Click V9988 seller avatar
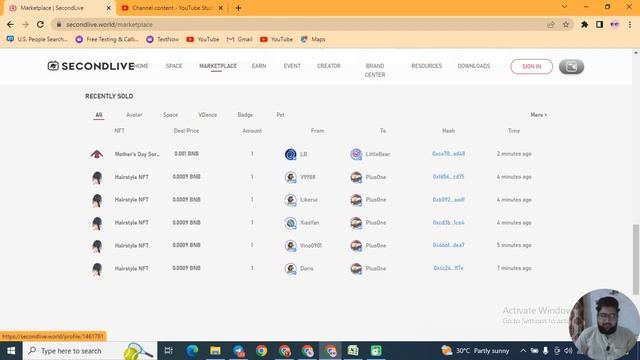The image size is (640, 360). click(291, 177)
